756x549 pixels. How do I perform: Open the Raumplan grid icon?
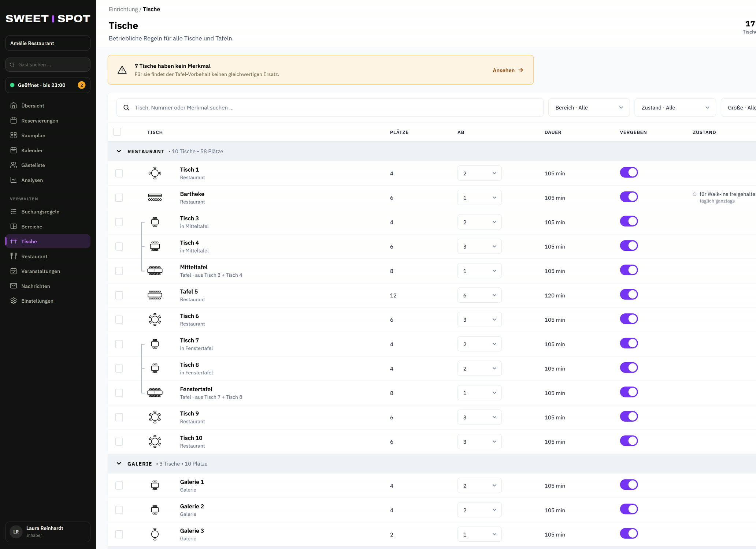click(14, 135)
